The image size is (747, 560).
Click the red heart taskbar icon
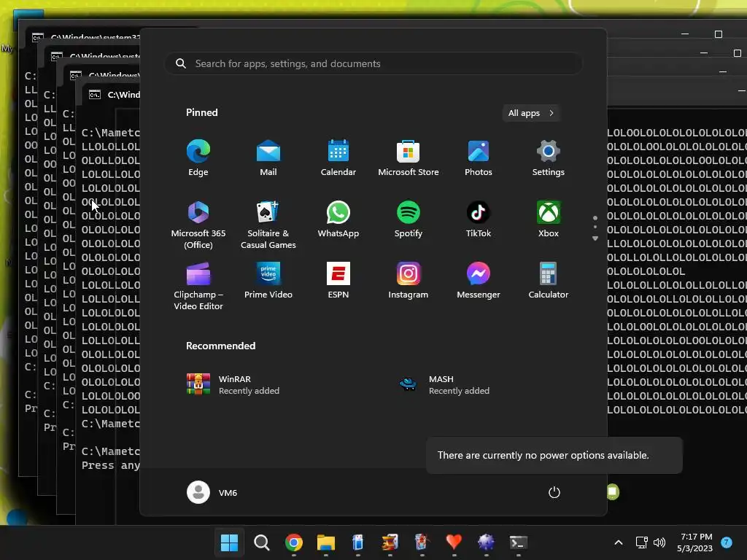(x=454, y=542)
